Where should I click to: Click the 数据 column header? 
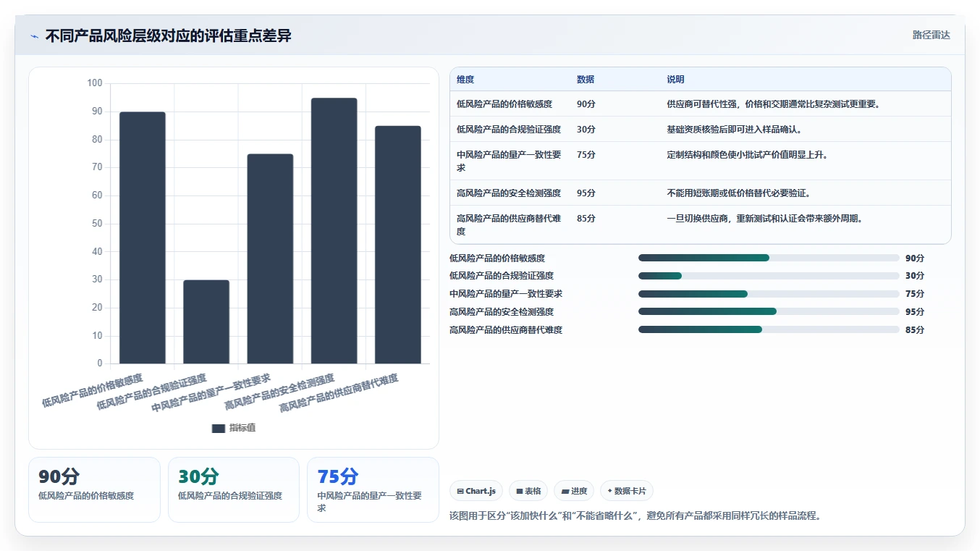pyautogui.click(x=586, y=80)
